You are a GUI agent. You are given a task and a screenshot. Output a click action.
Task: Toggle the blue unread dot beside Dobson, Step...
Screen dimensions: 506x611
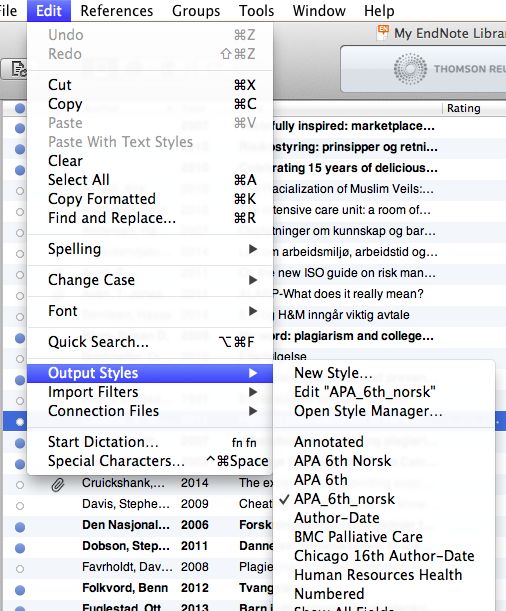(20, 548)
